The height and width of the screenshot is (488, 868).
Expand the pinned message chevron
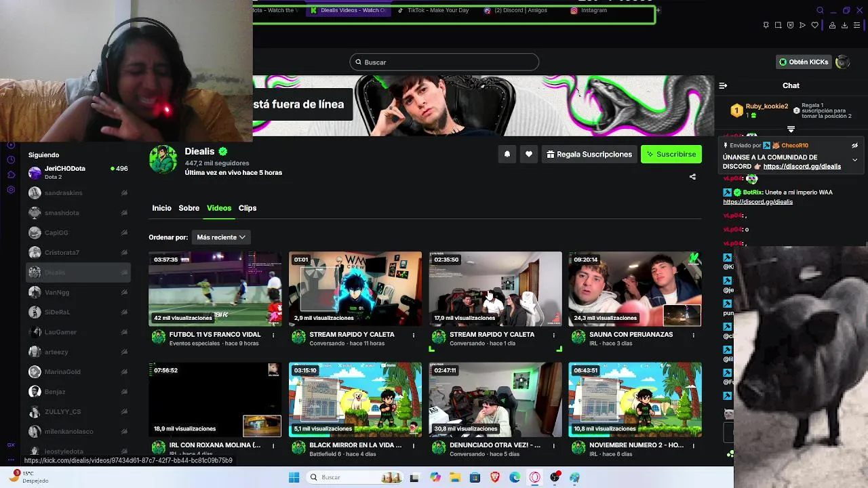(x=854, y=160)
